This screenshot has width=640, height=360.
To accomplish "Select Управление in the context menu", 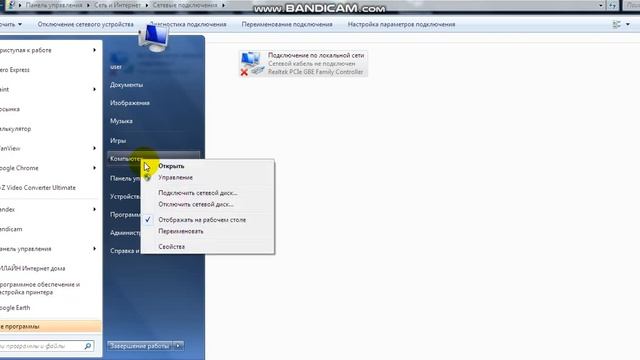I will 176,178.
